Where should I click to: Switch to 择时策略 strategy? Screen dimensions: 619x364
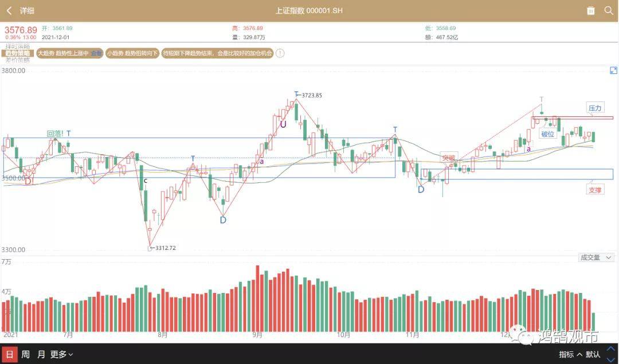pyautogui.click(x=17, y=46)
